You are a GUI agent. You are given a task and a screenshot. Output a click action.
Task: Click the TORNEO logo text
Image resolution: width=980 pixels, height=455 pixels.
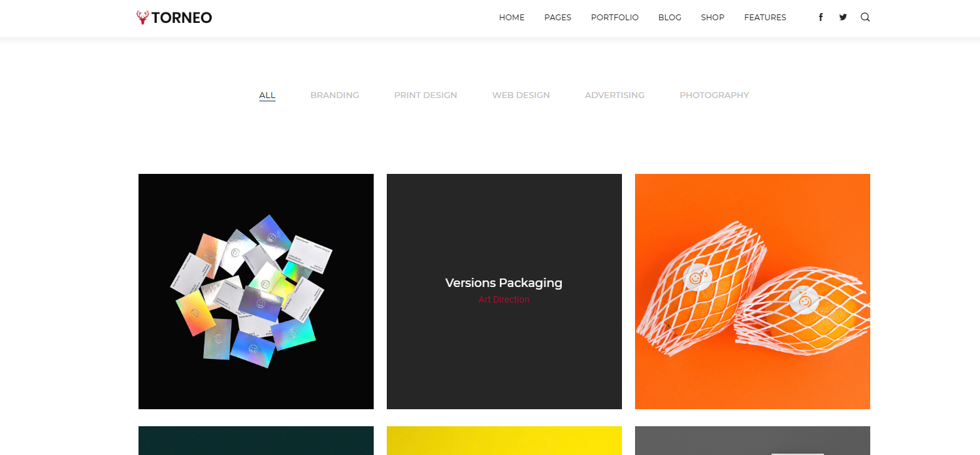[x=182, y=18]
